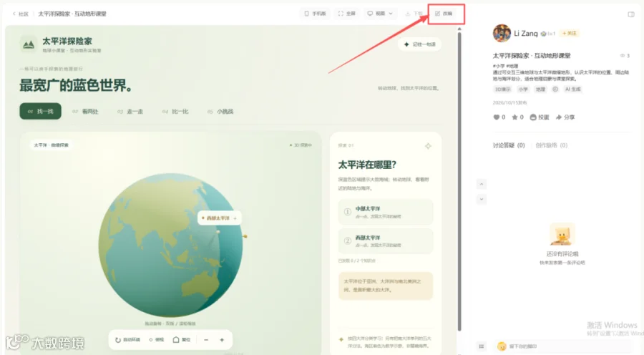Viewport: 644px width, 355px height.
Task: Click the view count eye icon
Action: pos(623,56)
